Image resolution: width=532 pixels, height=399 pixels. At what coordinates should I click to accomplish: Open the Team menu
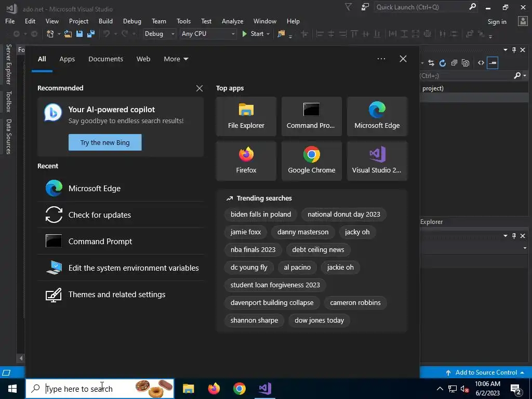[x=159, y=21]
